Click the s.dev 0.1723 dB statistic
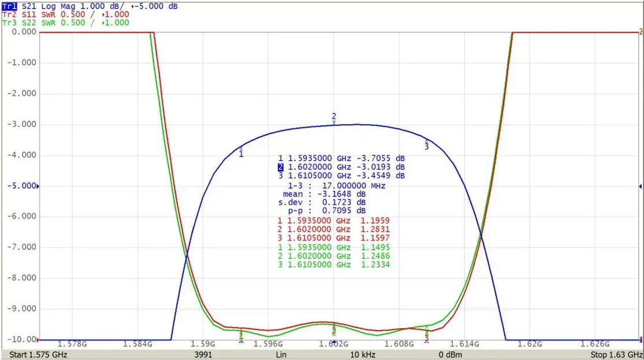This screenshot has height=360, width=644. click(322, 202)
